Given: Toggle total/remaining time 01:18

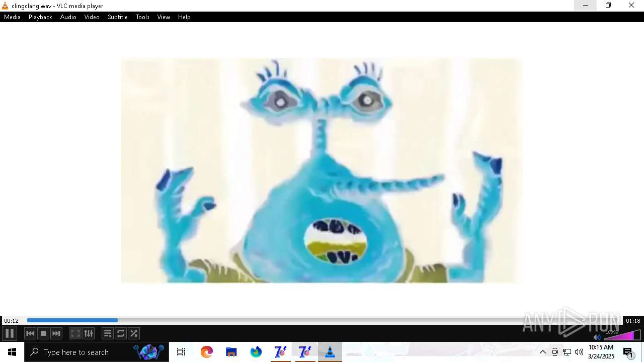Looking at the screenshot, I should click(633, 321).
